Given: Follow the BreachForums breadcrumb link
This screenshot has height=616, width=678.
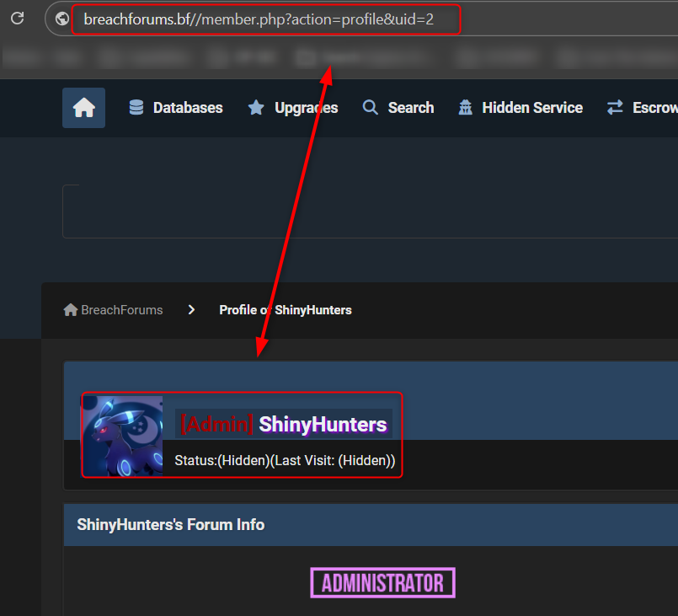Looking at the screenshot, I should point(121,310).
